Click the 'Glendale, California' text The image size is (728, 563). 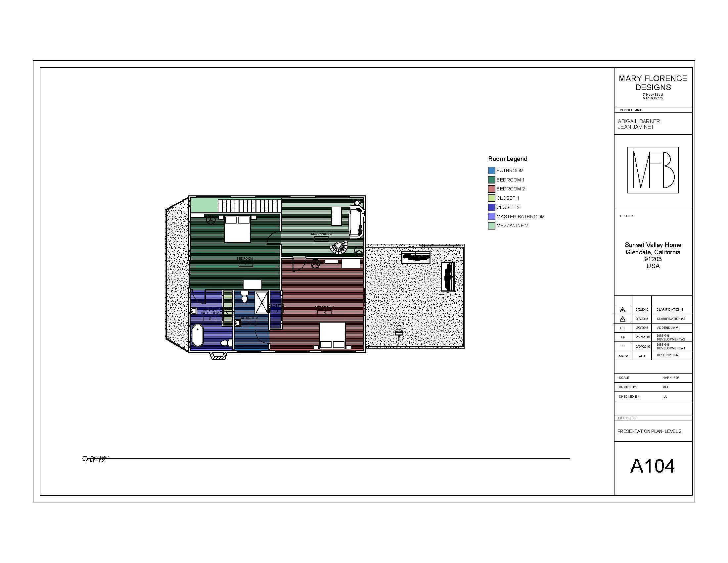tap(653, 252)
